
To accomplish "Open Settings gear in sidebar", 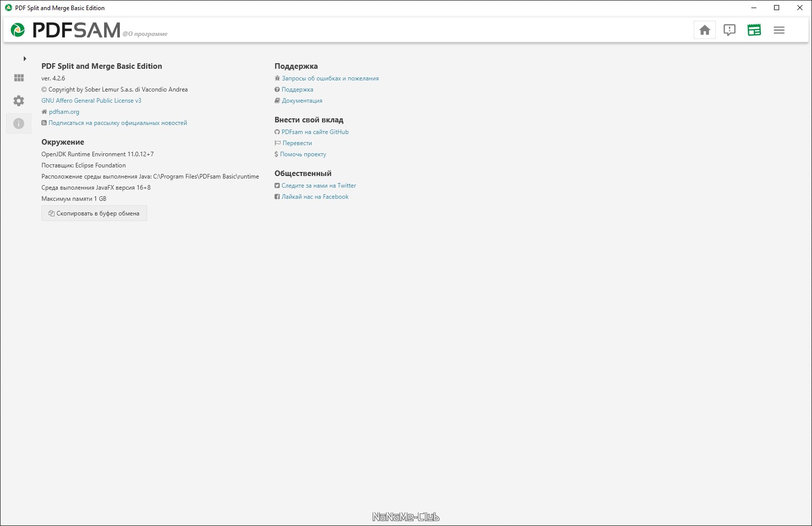I will pos(19,101).
